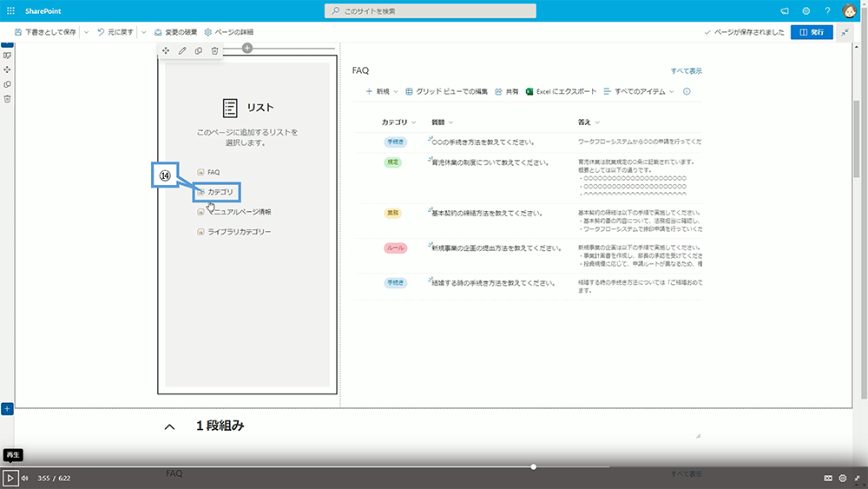868x489 pixels.
Task: Open the dropdown next to 元に戻す
Action: [144, 32]
